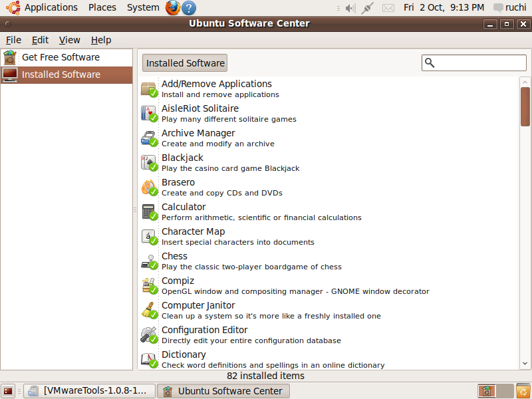
Task: Select the 'Brasero' entry
Action: point(329,188)
